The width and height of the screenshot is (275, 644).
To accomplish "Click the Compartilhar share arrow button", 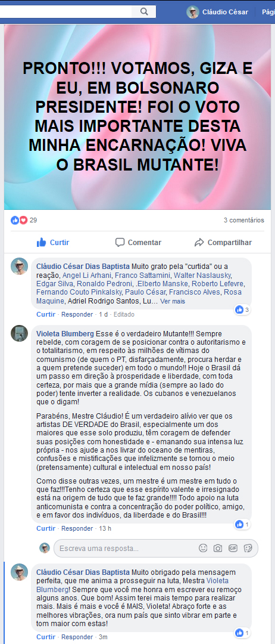I will (x=223, y=242).
